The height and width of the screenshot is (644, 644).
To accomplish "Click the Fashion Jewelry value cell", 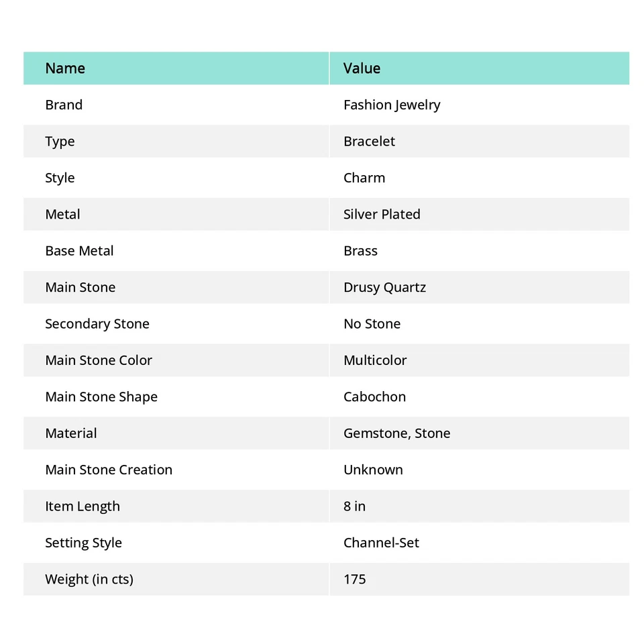I will tap(392, 105).
